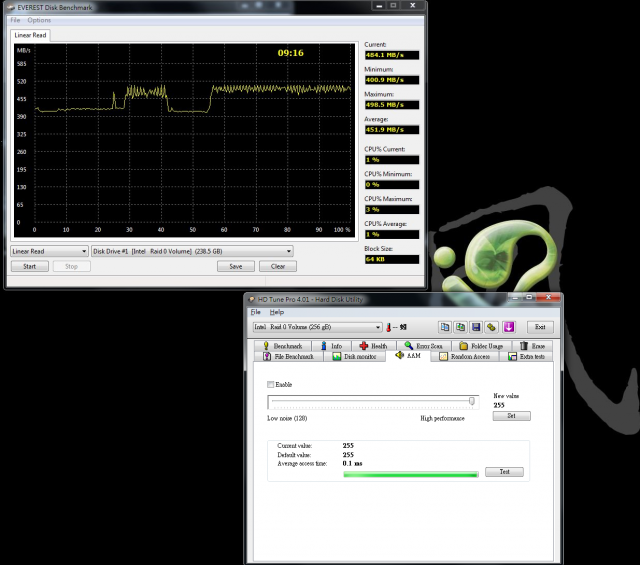The height and width of the screenshot is (565, 640).
Task: Click the CPU% Maximum 3 % field
Action: 392,209
